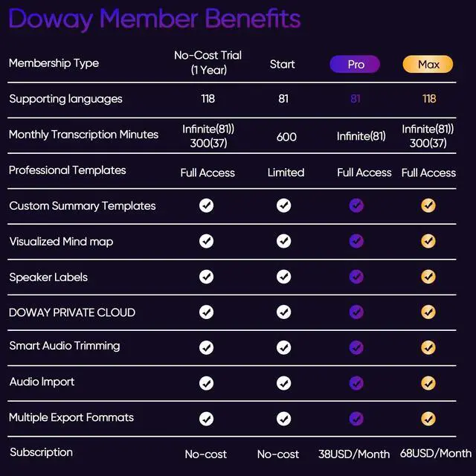Click Max checkmark for Speaker Labels
This screenshot has height=476, width=476.
click(x=428, y=277)
